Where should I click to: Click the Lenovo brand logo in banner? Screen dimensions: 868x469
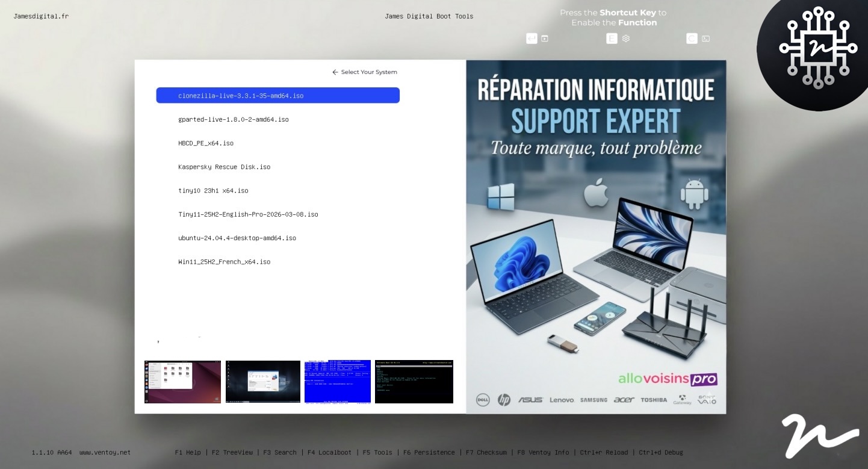click(x=562, y=400)
